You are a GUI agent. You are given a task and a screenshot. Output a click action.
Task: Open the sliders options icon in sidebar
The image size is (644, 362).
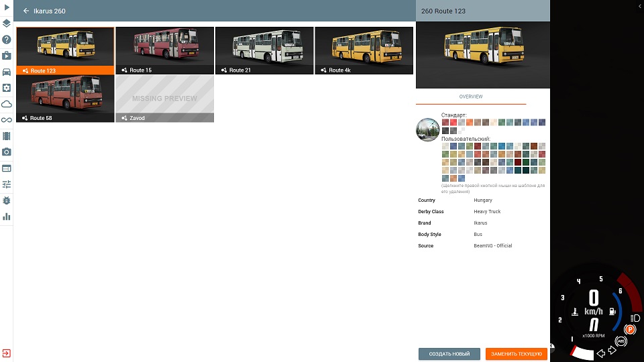pos(7,184)
